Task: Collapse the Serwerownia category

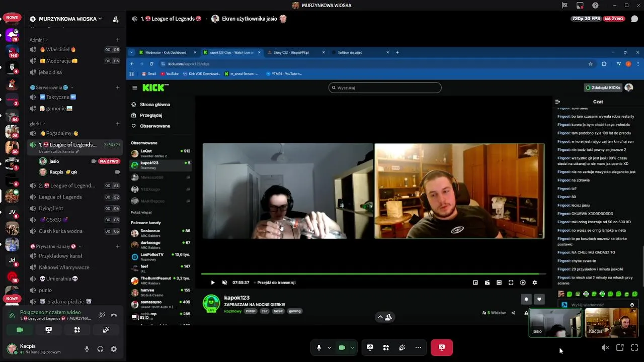Action: pos(52,87)
